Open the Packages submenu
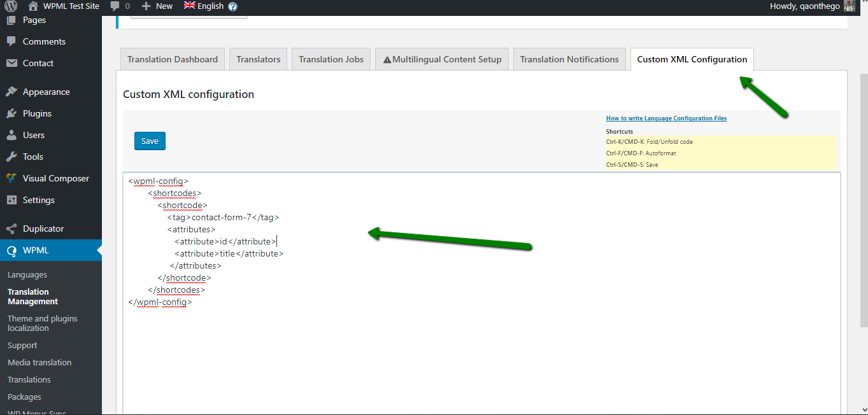The height and width of the screenshot is (415, 868). pos(24,397)
